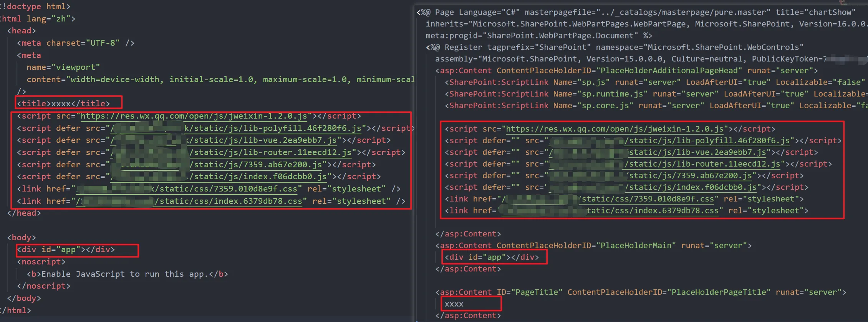Open index.6379db78.css href in right pane
Viewport: 868px width, 322px height.
coord(610,211)
